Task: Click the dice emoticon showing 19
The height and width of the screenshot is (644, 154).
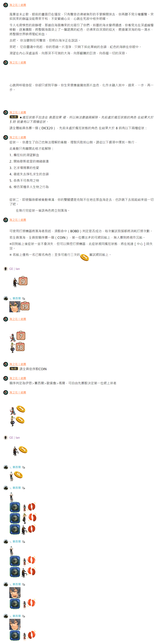Action: coord(25,306)
